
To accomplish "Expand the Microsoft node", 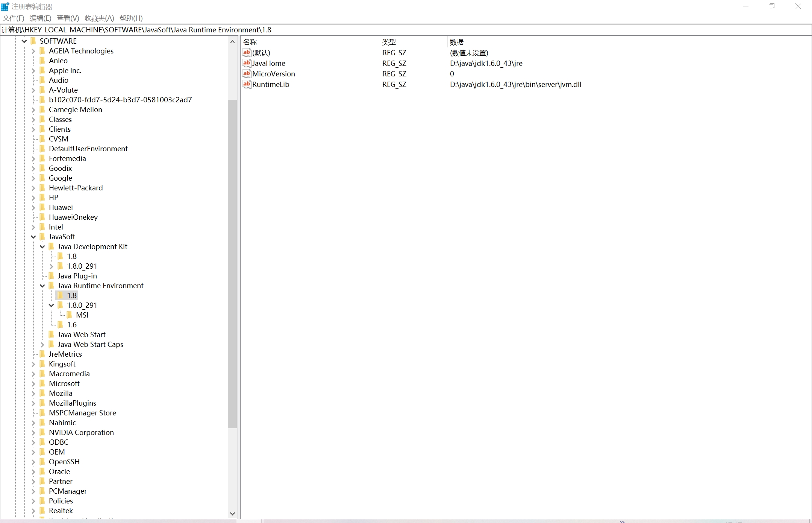I will [x=33, y=383].
